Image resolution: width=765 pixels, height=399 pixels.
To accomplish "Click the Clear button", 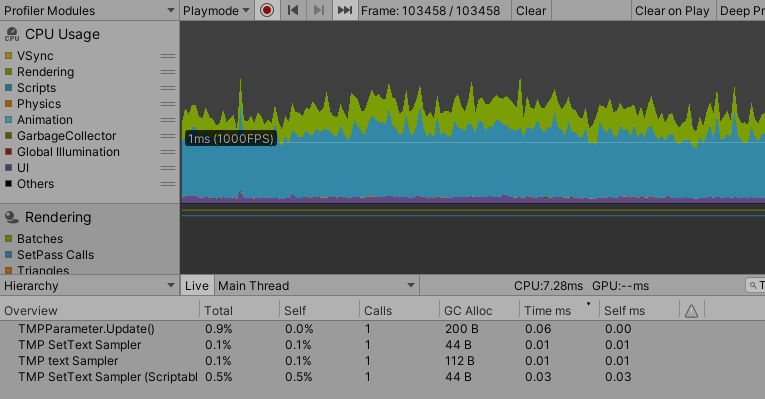I will tap(531, 11).
